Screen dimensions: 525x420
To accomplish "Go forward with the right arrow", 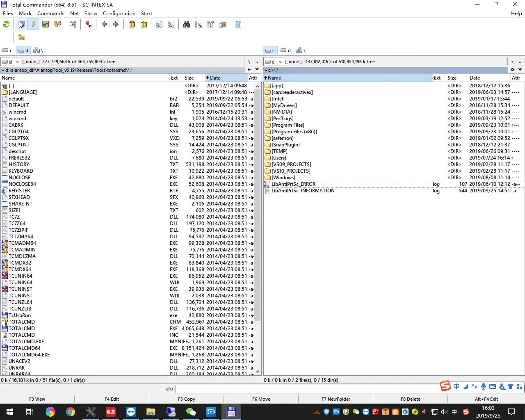I will [x=116, y=25].
